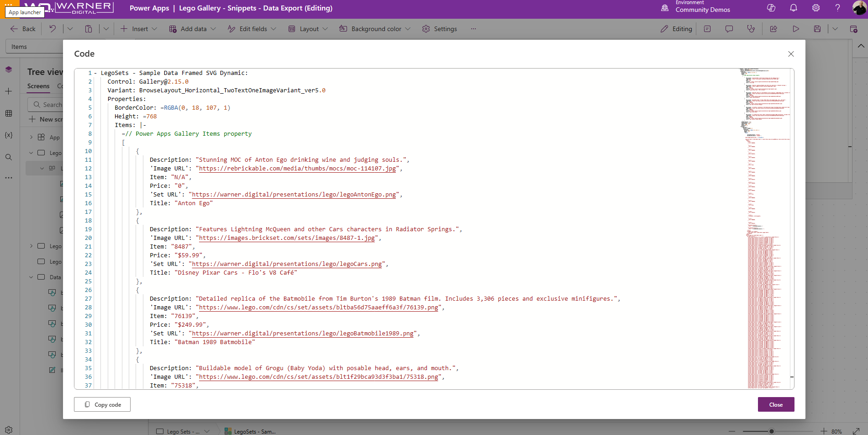
Task: Click the Power Apps title link
Action: pyautogui.click(x=149, y=8)
